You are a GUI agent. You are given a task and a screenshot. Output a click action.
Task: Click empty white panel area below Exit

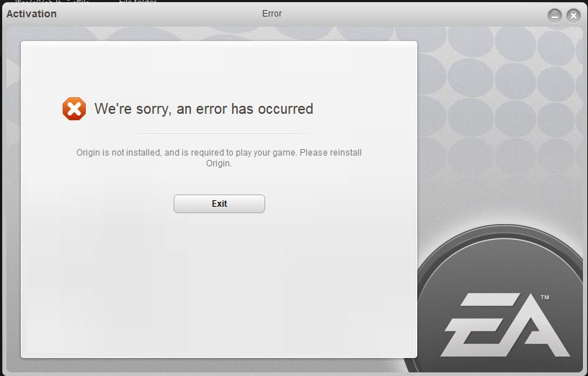click(x=219, y=285)
